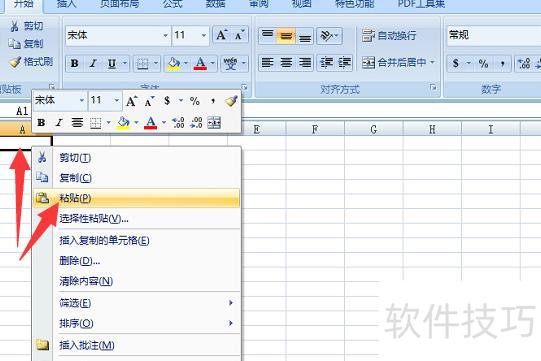541x361 pixels.
Task: Toggle Italic in the ribbon font group
Action: coord(93,64)
